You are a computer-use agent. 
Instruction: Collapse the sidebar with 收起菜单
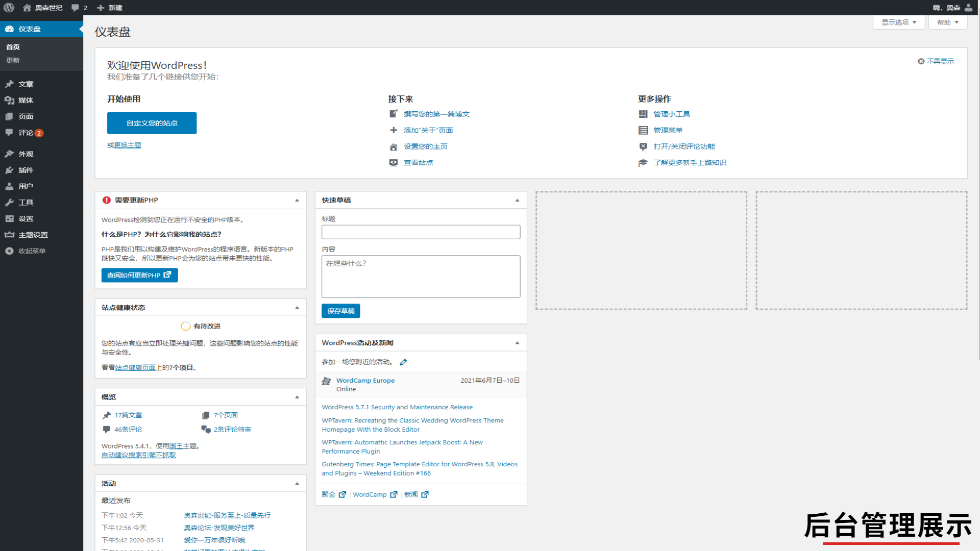pos(32,251)
